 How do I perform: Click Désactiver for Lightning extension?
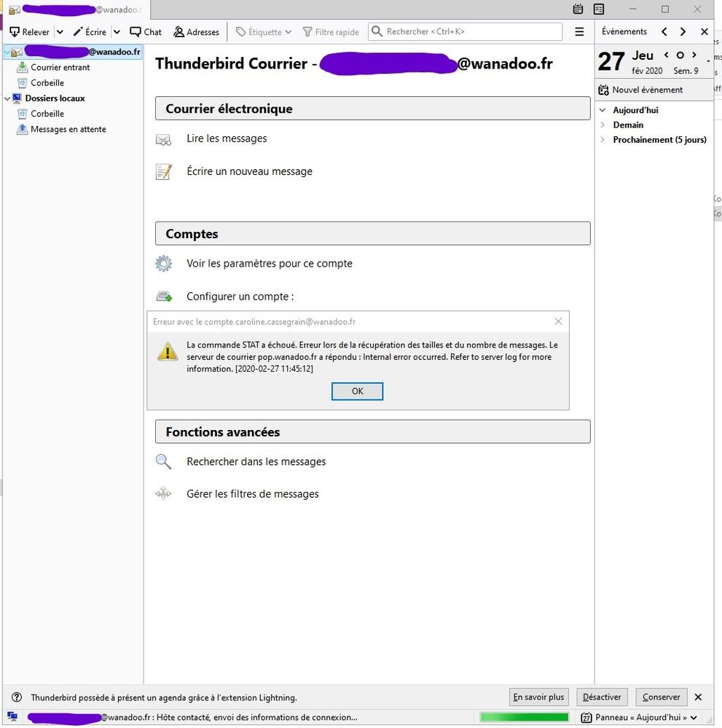click(x=602, y=697)
